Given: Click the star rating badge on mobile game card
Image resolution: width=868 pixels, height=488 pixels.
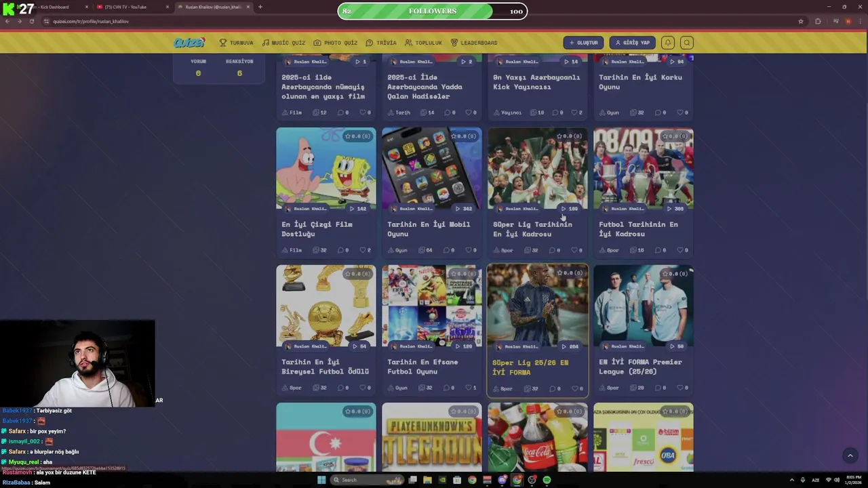Looking at the screenshot, I should click(x=463, y=136).
